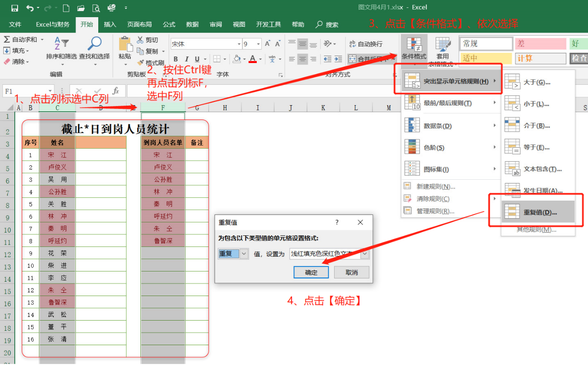Click the Clear (清除) eraser icon
This screenshot has width=588, height=366.
pyautogui.click(x=7, y=61)
